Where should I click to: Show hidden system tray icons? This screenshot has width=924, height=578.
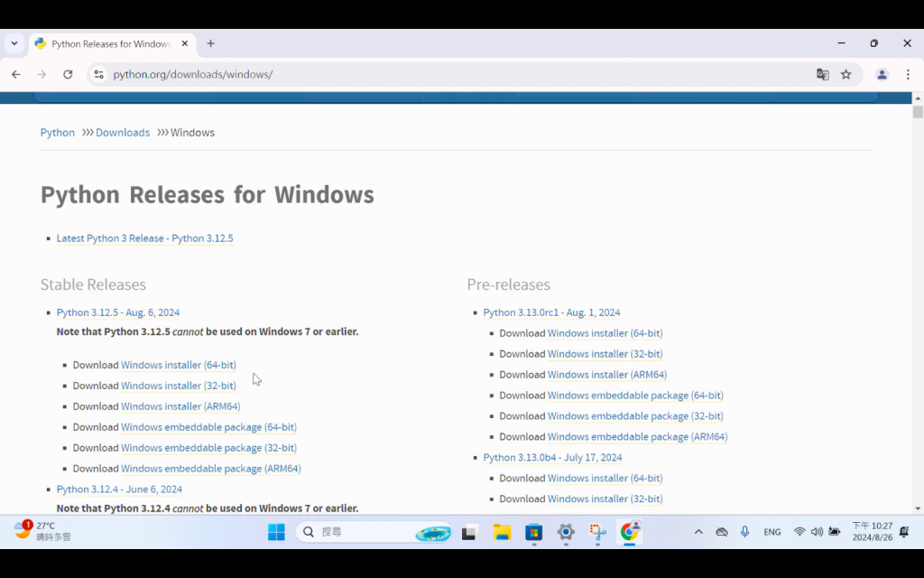click(x=698, y=532)
